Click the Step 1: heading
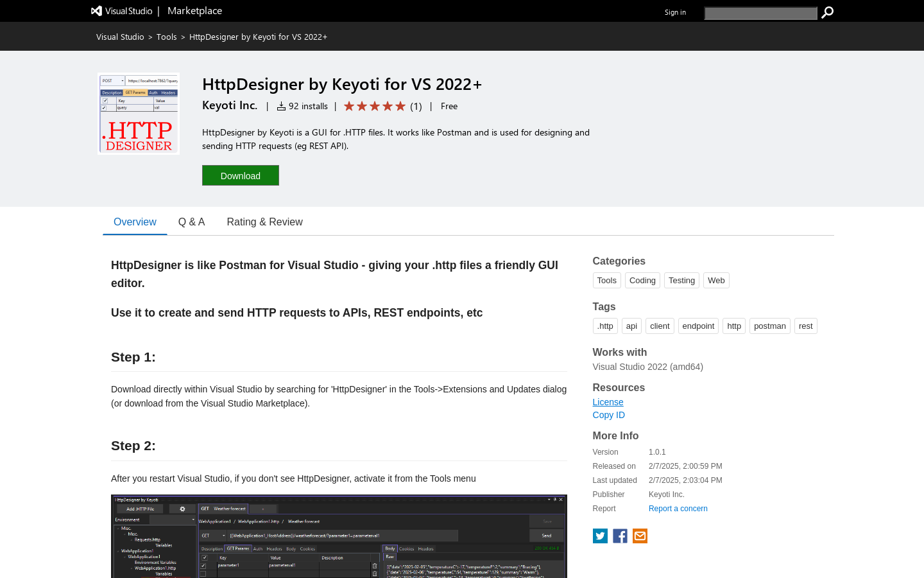924x578 pixels. [133, 357]
